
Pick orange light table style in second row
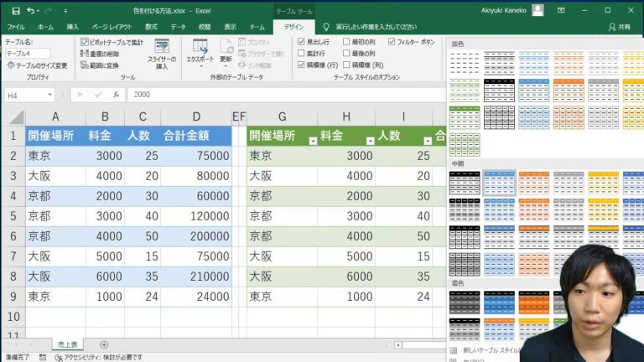click(x=569, y=90)
